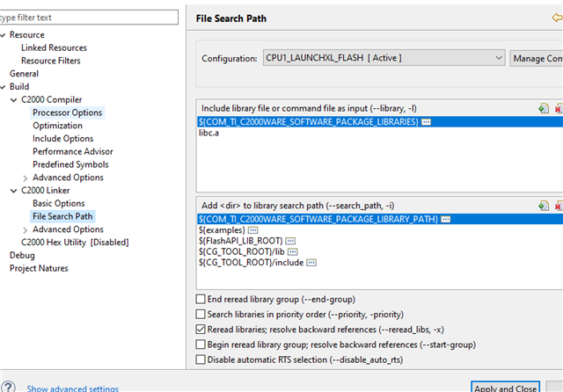Click ellipsis icon next to ${CG_TOOL_ROOT}/include
The height and width of the screenshot is (392, 563).
(x=311, y=262)
